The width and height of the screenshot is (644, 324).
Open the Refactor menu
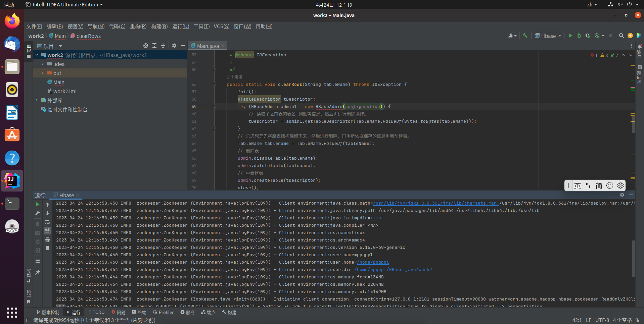[x=138, y=26]
